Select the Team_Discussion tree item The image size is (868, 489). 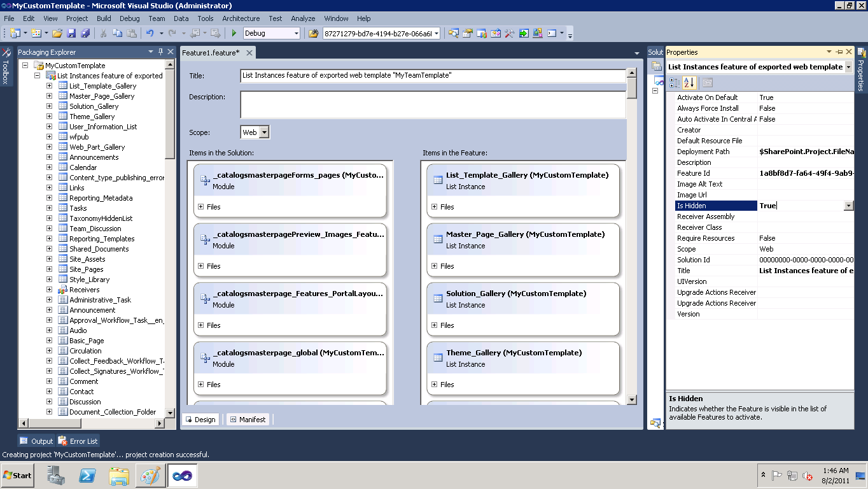click(95, 229)
